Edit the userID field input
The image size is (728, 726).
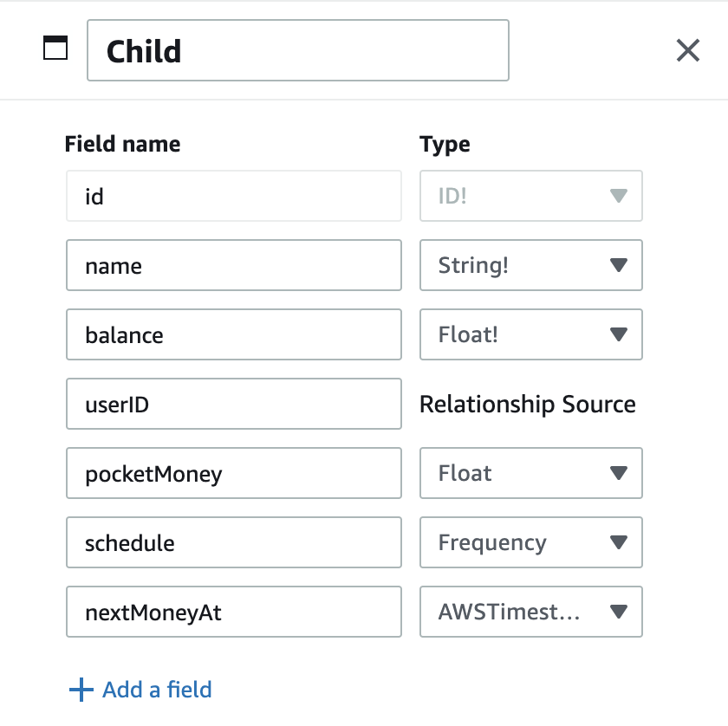[234, 404]
